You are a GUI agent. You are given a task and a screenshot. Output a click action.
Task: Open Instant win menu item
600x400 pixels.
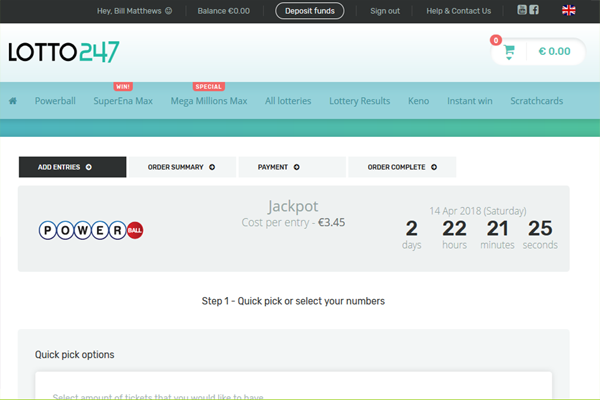click(470, 101)
